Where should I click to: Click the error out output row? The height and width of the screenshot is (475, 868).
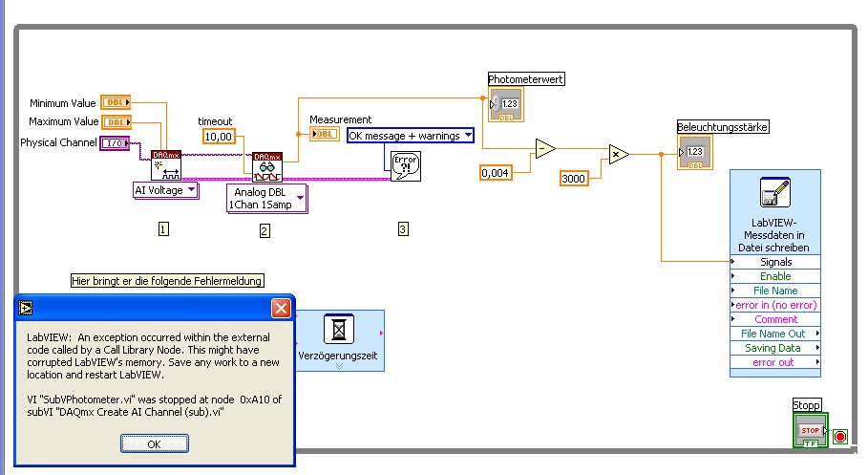click(x=775, y=362)
